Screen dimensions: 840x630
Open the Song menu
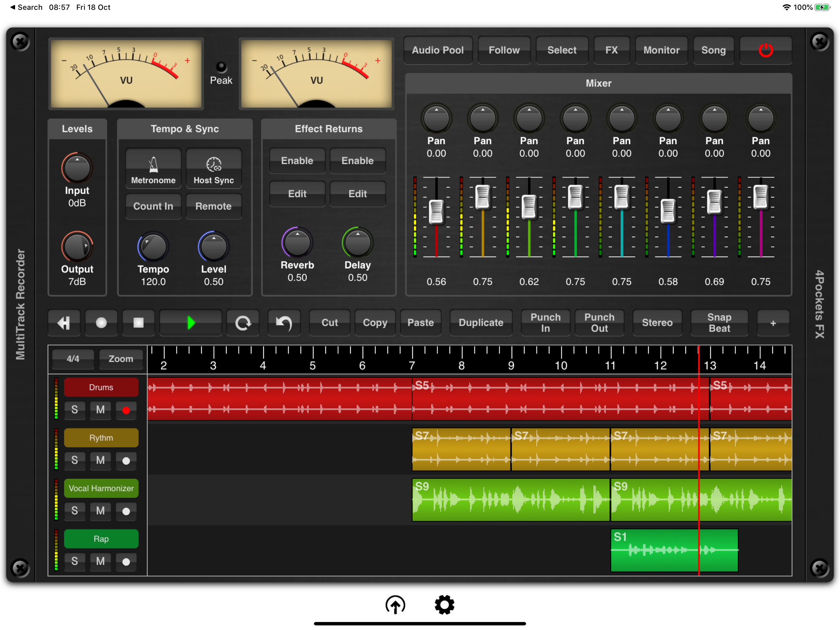coord(713,50)
